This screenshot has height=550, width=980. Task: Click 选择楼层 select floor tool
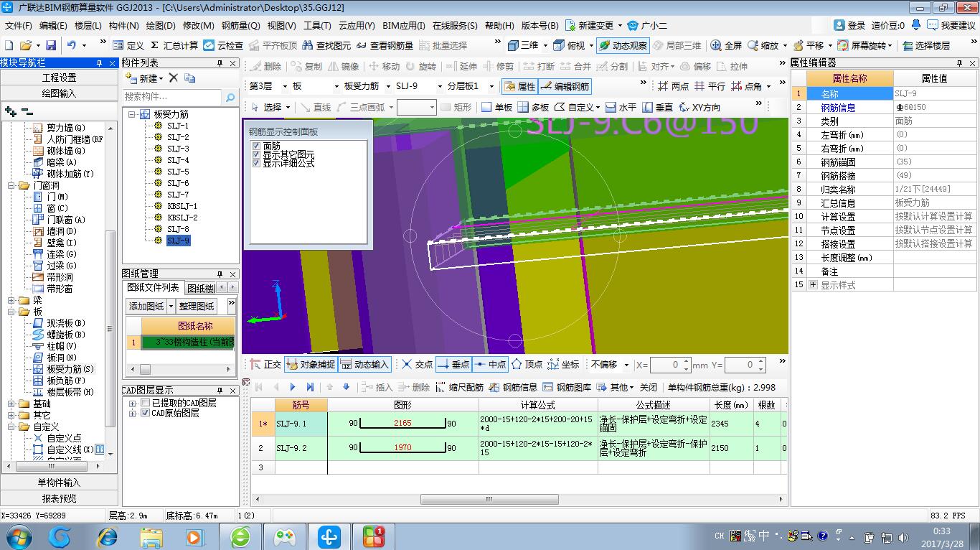[926, 45]
